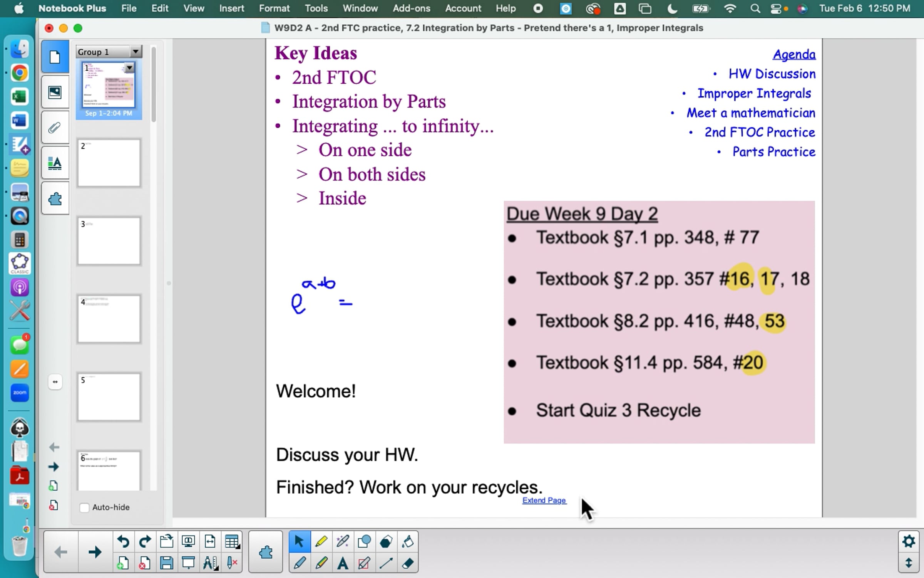The height and width of the screenshot is (578, 924).
Task: Select the Magic Pen tool
Action: 343,541
